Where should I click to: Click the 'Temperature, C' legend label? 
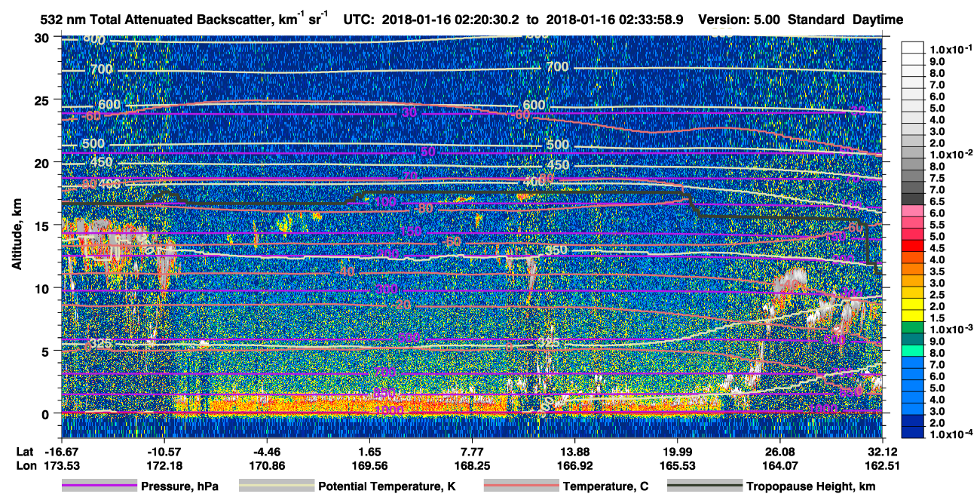(x=605, y=487)
